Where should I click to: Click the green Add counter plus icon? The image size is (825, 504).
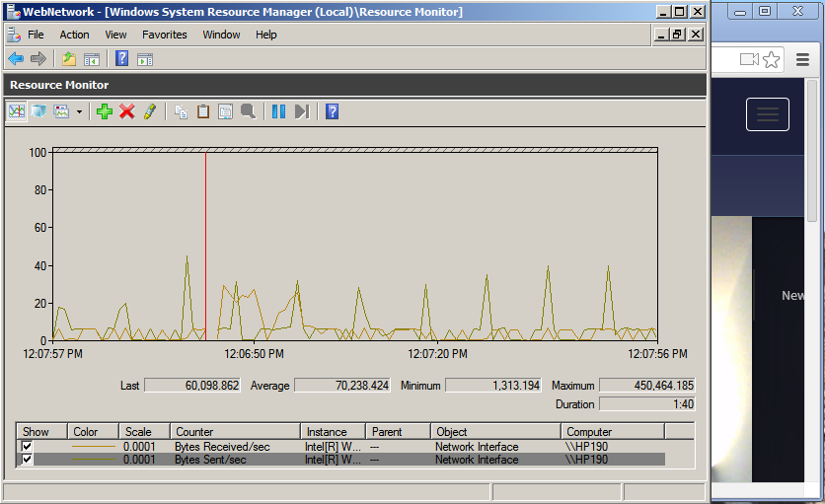click(x=105, y=111)
